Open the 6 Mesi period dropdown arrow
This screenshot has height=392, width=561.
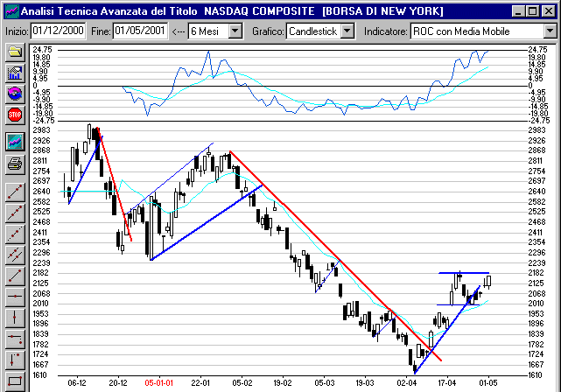(x=235, y=31)
